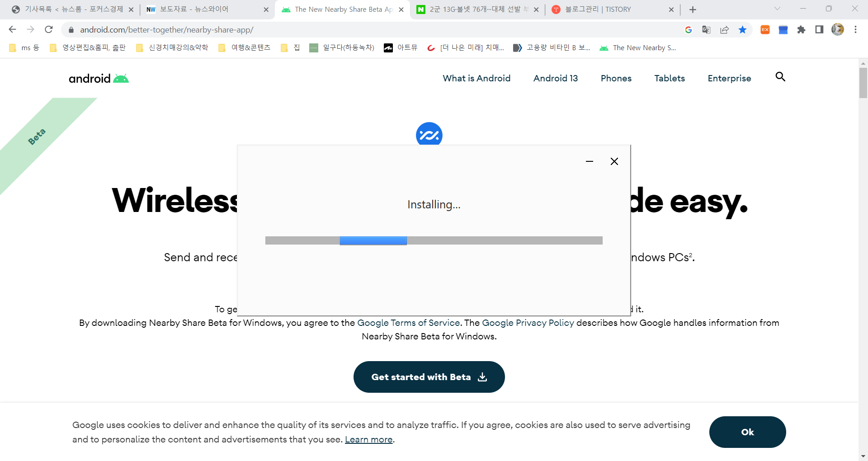The image size is (868, 461).
Task: Close the 뉴스와이어 tab
Action: tap(266, 9)
